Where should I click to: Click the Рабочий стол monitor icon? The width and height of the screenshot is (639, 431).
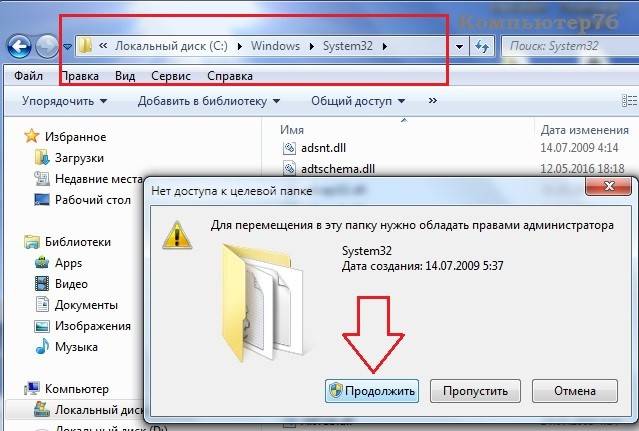tap(42, 200)
